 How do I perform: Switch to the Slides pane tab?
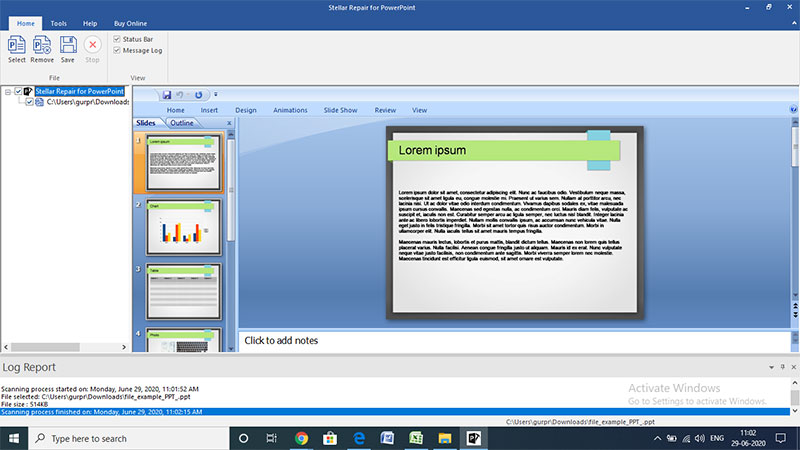[x=146, y=123]
